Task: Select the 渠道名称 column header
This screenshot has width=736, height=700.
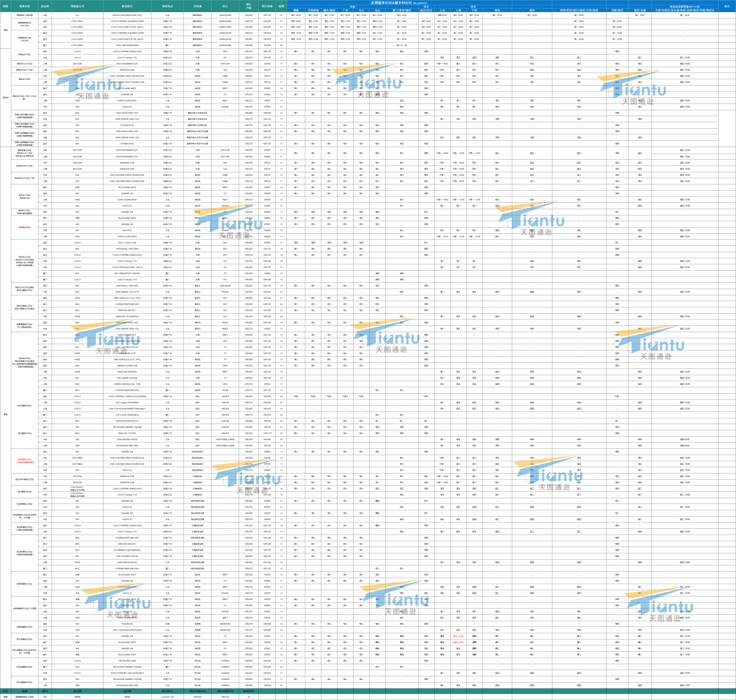Action: [25, 6]
